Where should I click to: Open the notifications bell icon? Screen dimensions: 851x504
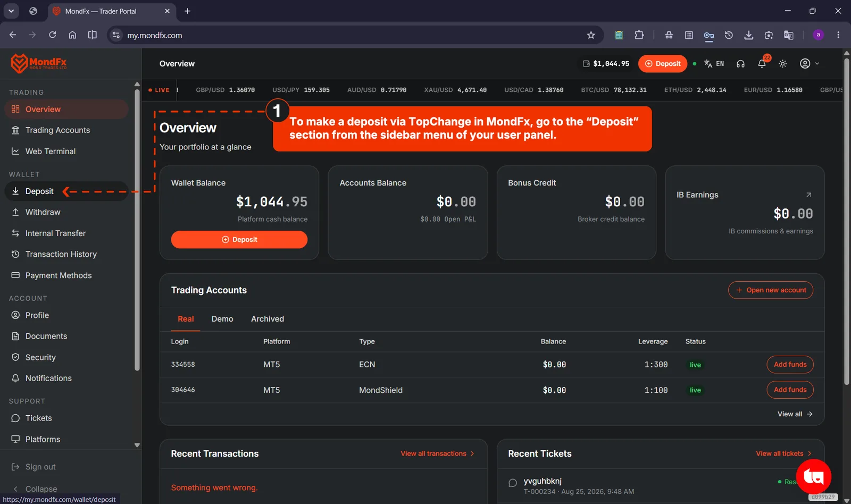click(x=762, y=63)
